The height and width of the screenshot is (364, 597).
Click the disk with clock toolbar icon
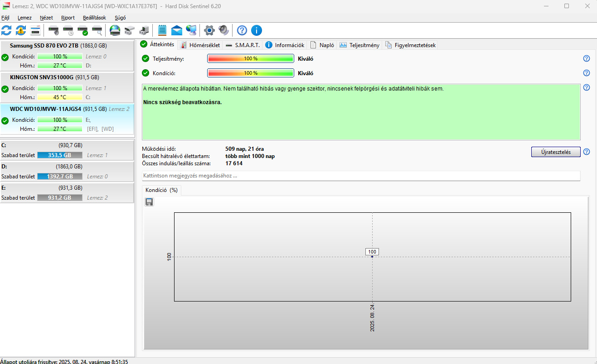[68, 31]
